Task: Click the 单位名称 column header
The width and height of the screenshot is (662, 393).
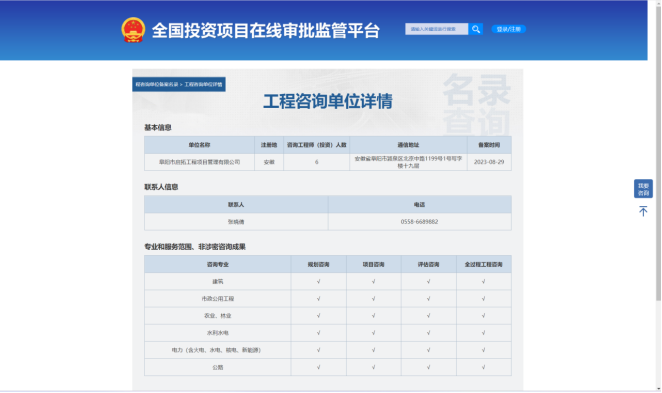Action: tap(199, 145)
